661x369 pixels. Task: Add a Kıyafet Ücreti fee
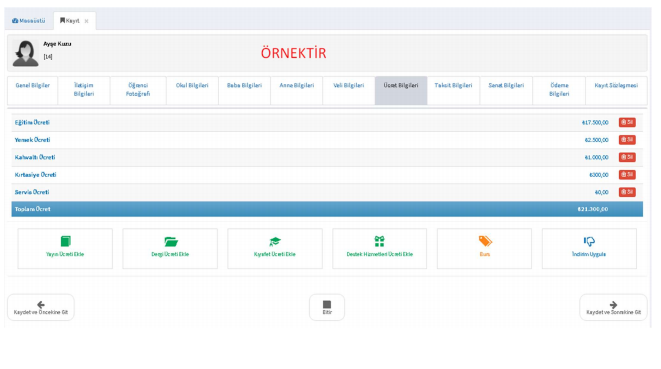click(275, 249)
